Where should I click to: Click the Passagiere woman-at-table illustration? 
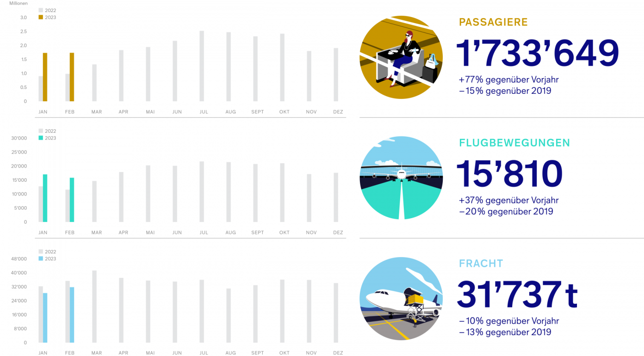coord(401,57)
